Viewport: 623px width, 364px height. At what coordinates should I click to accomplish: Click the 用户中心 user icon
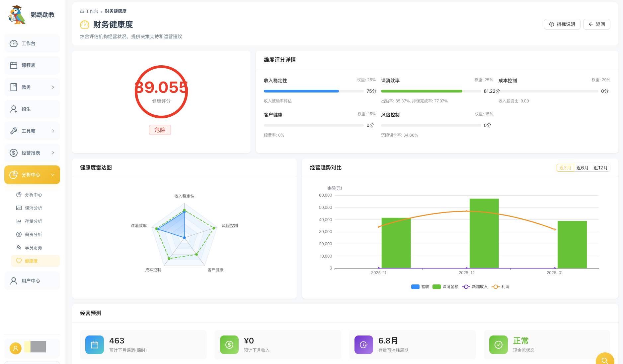coord(14,281)
